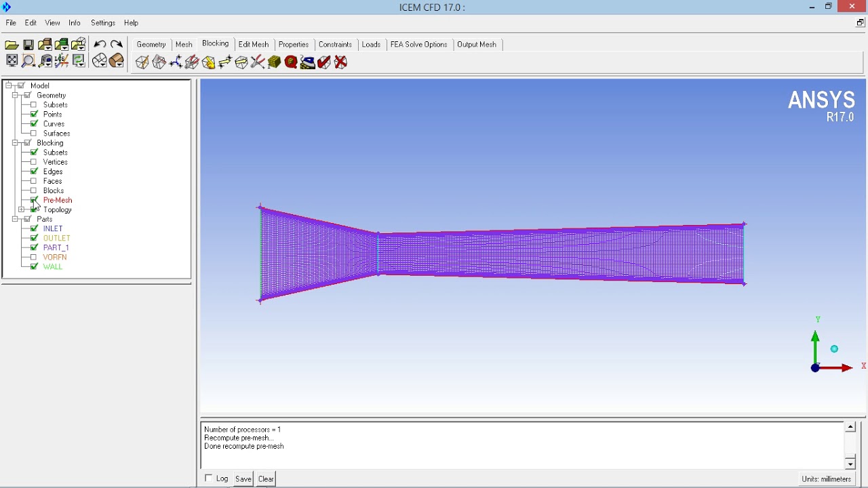Edit Edge pliers icon

(x=258, y=62)
